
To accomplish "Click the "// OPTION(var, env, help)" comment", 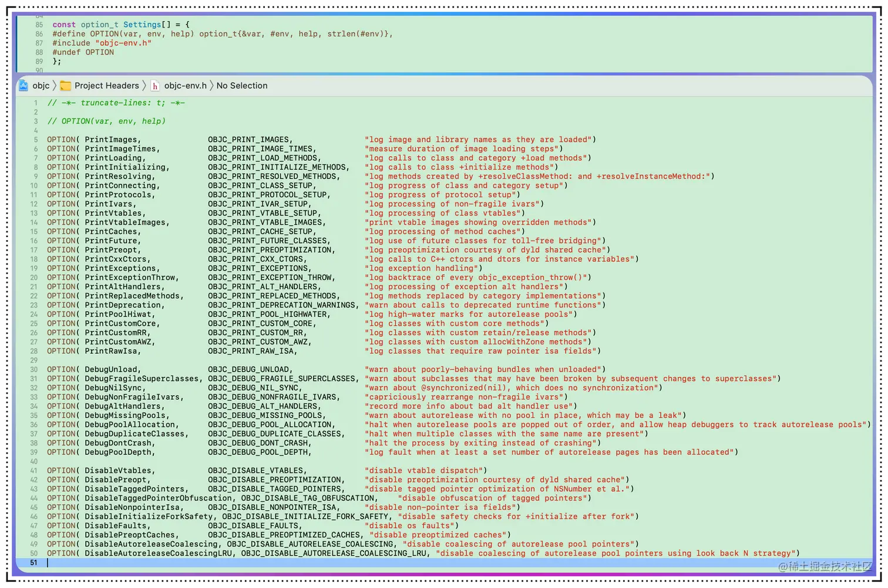I will [x=106, y=121].
